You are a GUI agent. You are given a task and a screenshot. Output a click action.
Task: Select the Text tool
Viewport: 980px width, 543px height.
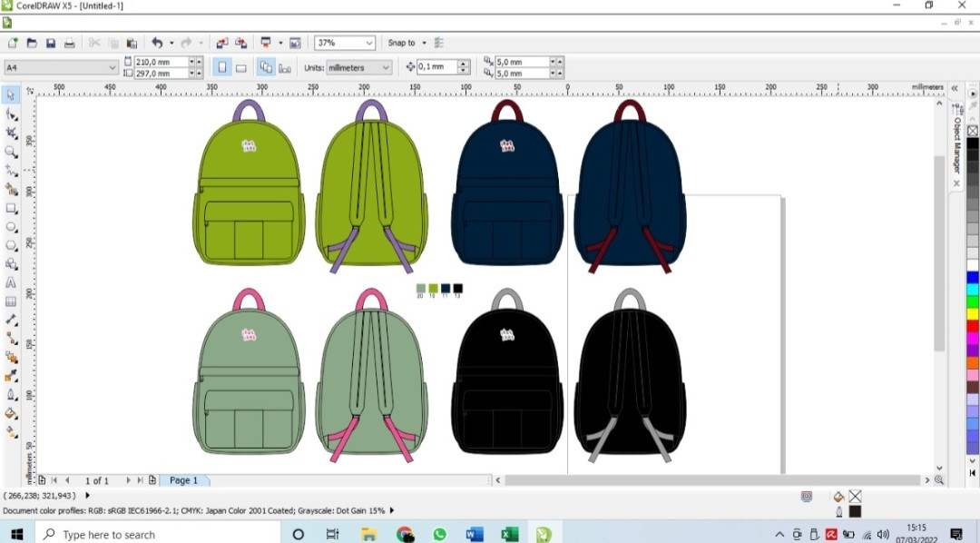pos(11,282)
